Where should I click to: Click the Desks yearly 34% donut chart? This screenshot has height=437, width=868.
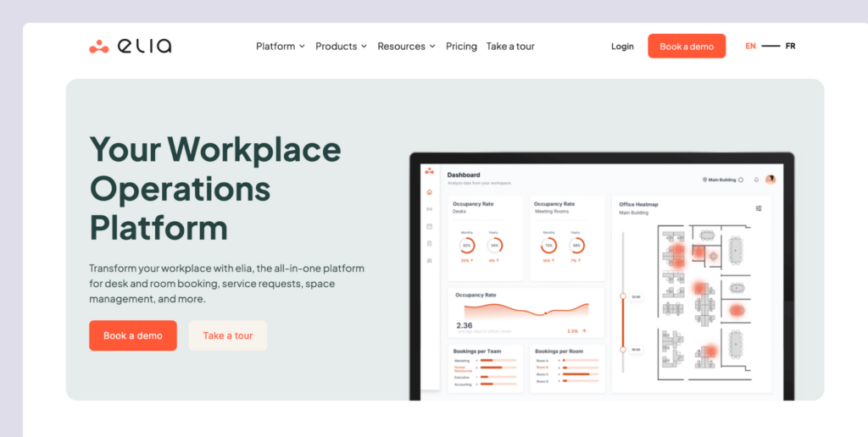(494, 245)
